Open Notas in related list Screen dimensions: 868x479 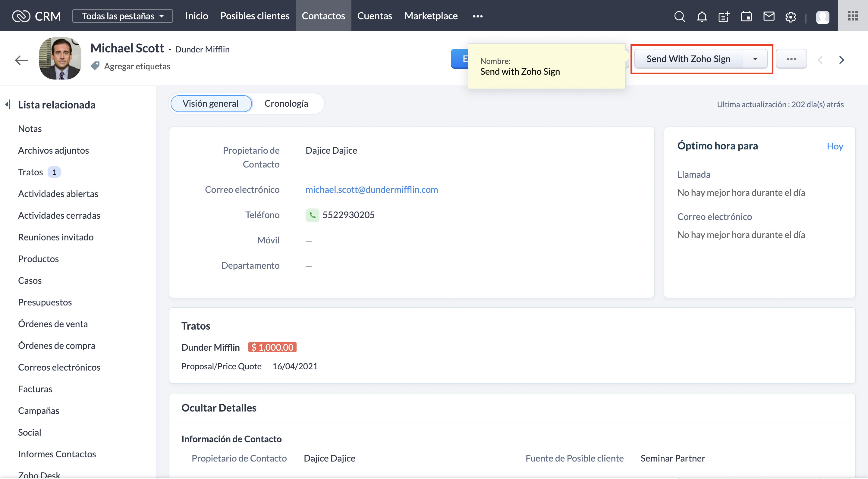pos(30,129)
